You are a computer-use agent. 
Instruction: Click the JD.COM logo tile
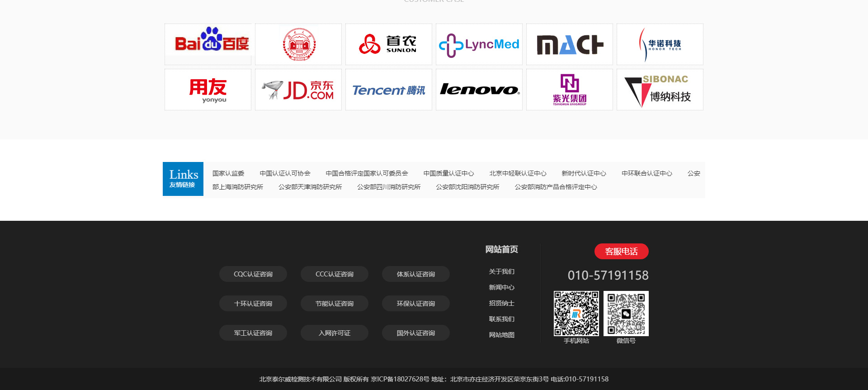(x=298, y=90)
